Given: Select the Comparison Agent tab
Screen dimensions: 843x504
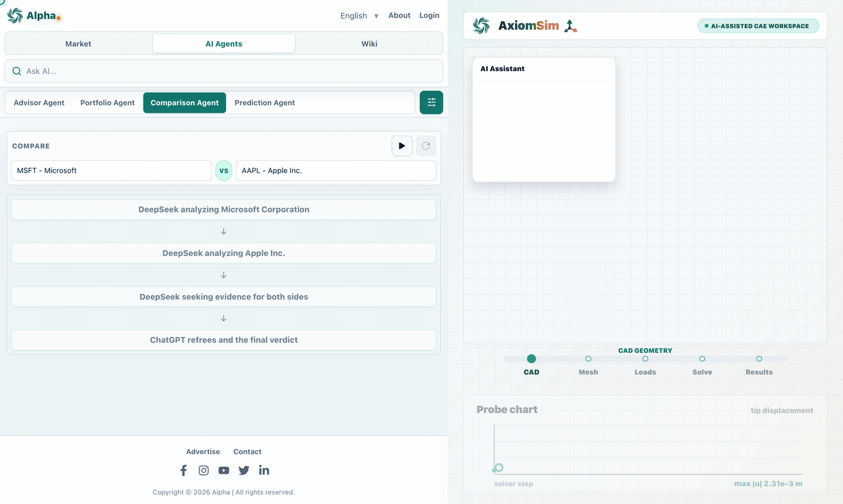Looking at the screenshot, I should (184, 103).
